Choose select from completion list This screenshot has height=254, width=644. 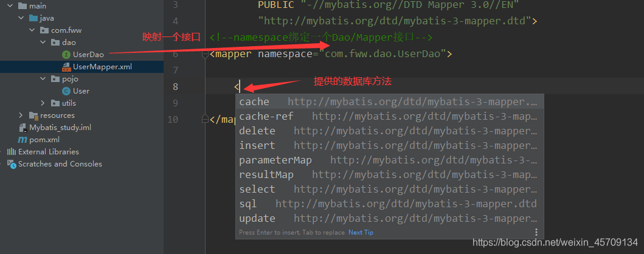click(x=389, y=189)
